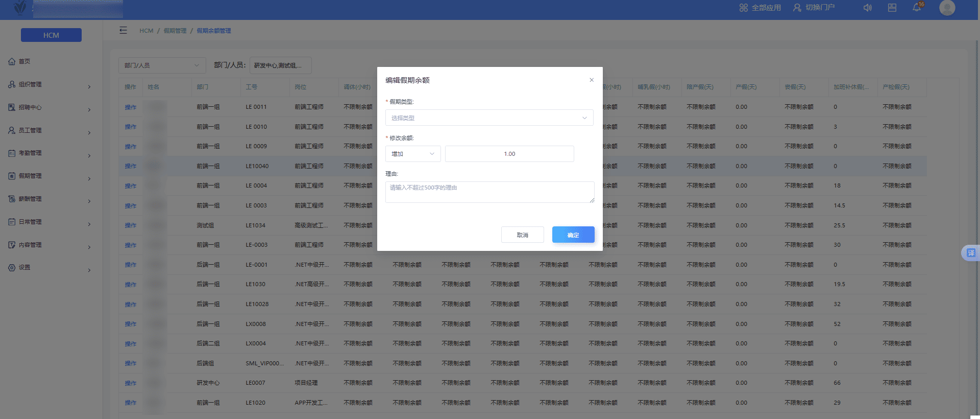980x419 pixels.
Task: Open the 假期类型 select dropdown
Action: 489,118
